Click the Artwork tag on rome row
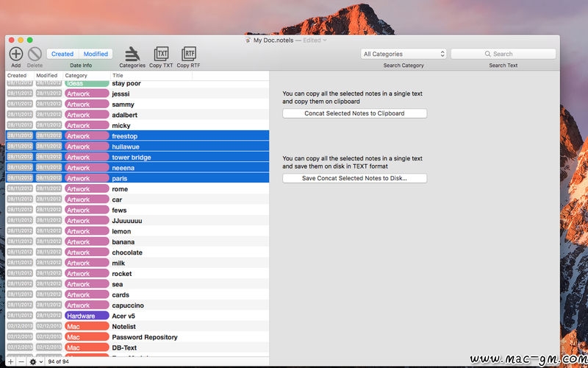Image resolution: width=588 pixels, height=368 pixels. point(87,189)
